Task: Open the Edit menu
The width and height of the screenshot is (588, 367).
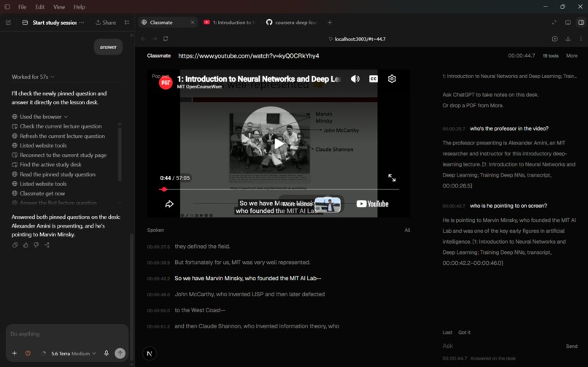Action: click(x=39, y=7)
